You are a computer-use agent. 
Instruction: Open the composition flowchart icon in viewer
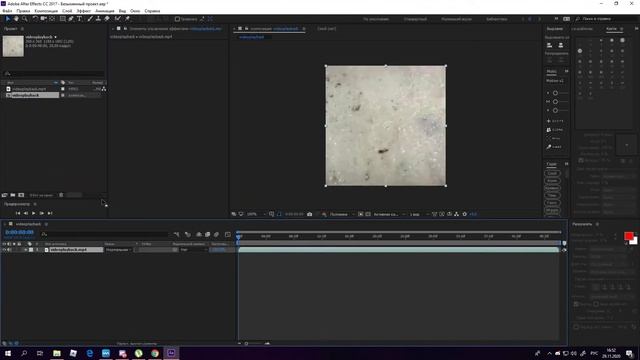[x=456, y=214]
